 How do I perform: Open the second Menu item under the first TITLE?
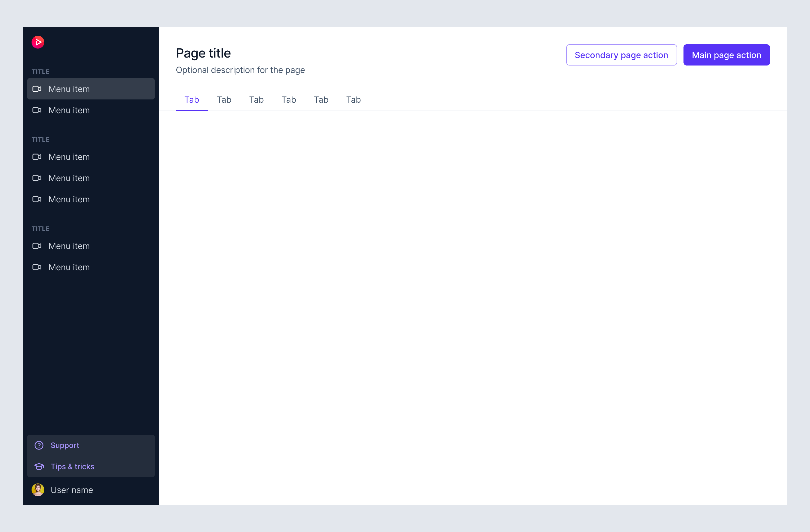click(91, 110)
